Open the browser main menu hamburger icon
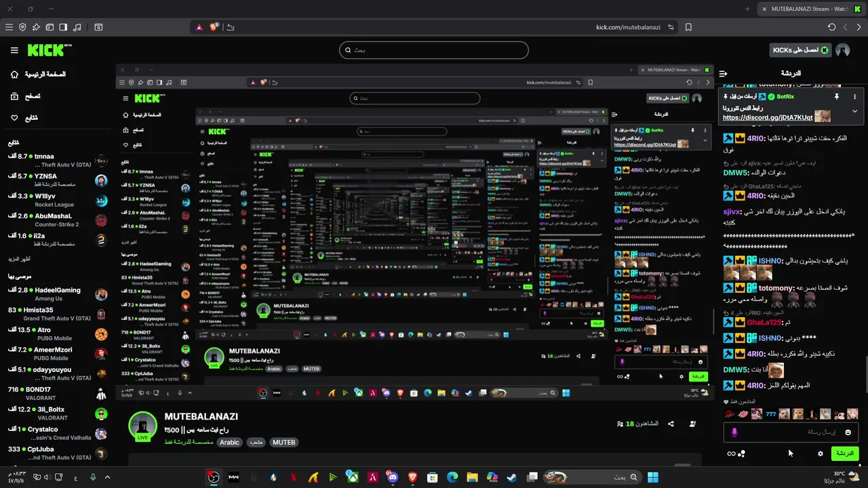The image size is (868, 488). [x=9, y=27]
